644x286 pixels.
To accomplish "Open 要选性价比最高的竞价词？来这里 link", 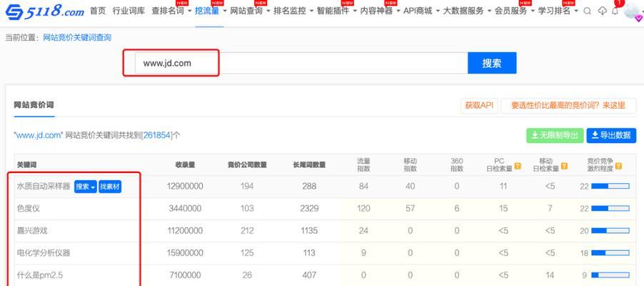I will [x=568, y=105].
